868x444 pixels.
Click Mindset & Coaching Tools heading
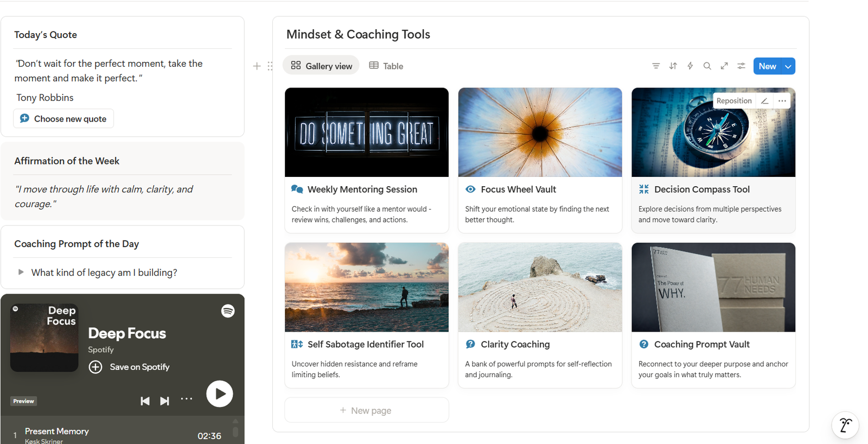click(x=358, y=34)
